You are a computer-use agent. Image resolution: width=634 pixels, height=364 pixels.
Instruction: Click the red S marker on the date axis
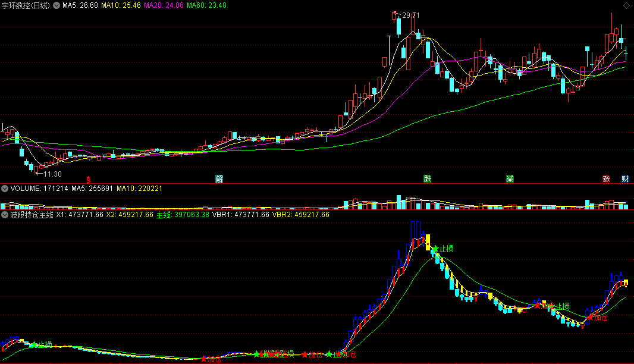pos(89,179)
